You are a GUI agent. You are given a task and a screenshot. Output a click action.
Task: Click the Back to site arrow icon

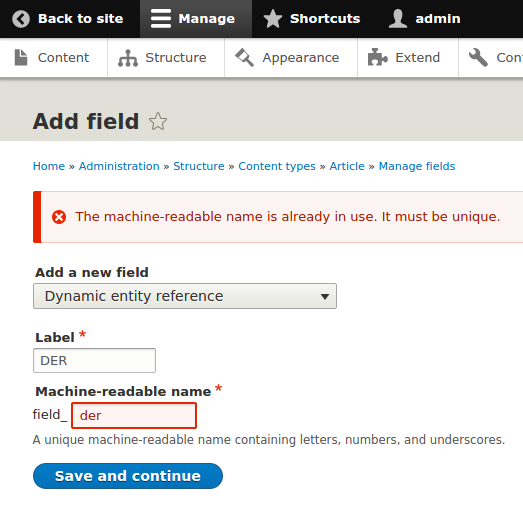coord(21,19)
